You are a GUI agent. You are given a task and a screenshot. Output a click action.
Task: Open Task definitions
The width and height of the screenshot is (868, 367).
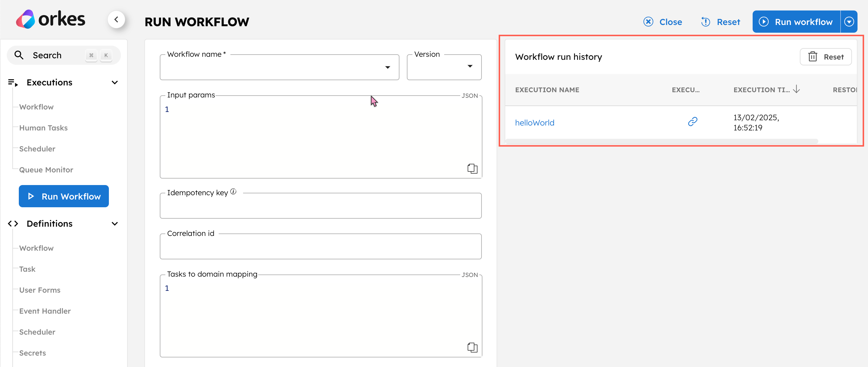[x=27, y=269]
